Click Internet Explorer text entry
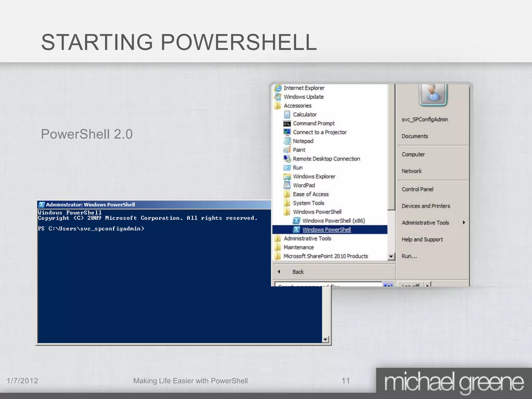 coord(304,88)
